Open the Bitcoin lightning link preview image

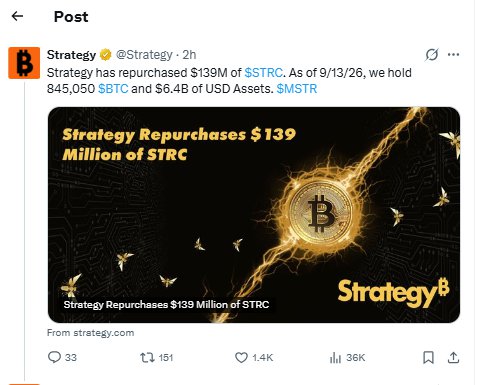tap(254, 215)
